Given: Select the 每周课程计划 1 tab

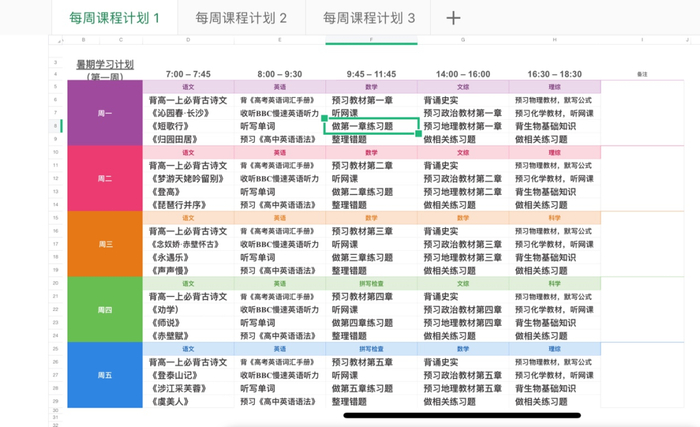Looking at the screenshot, I should click(114, 18).
